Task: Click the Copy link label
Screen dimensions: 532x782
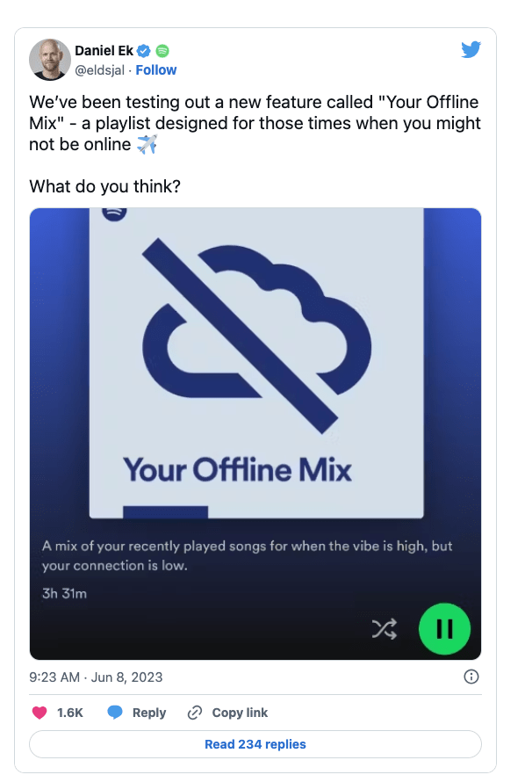Action: tap(240, 713)
